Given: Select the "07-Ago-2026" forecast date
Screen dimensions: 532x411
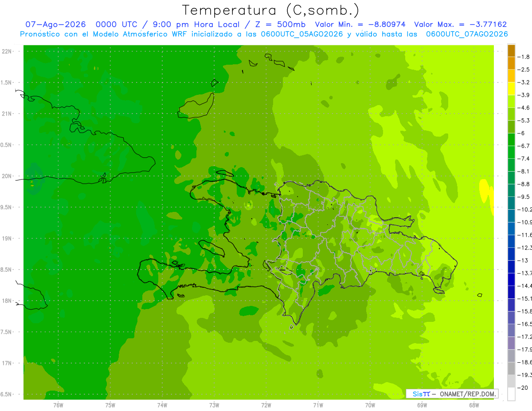Looking at the screenshot, I should 55,24.
